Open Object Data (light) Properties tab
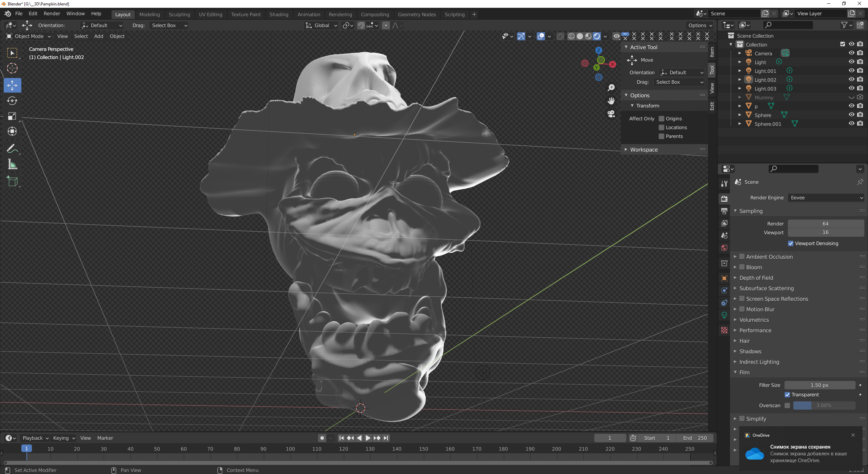The width and height of the screenshot is (868, 474). (x=724, y=315)
